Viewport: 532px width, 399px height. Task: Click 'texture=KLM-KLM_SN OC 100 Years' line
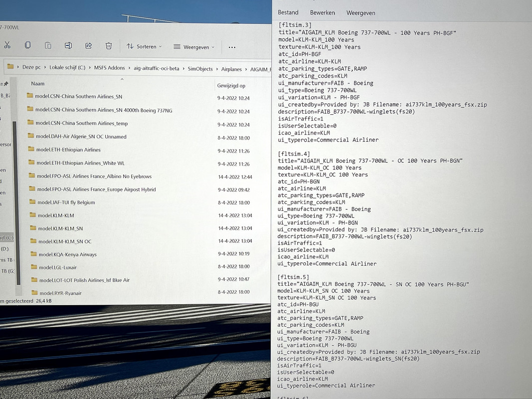[327, 298]
